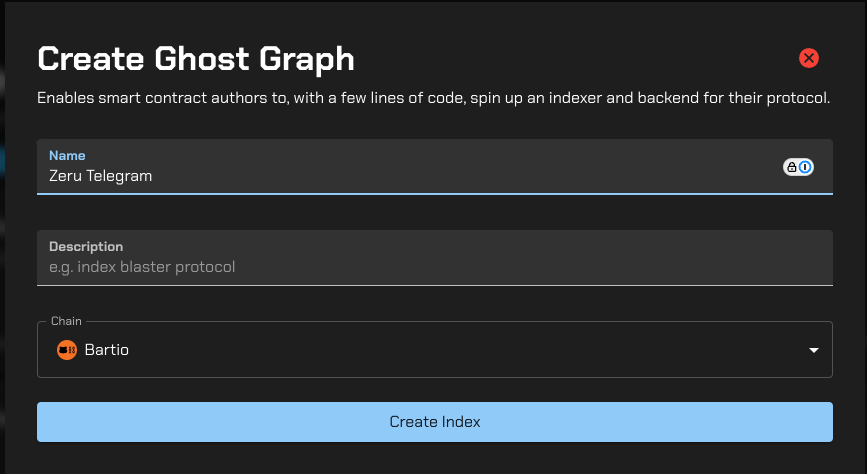Expand the Chain dropdown arrow
Image resolution: width=867 pixels, height=474 pixels.
(x=814, y=350)
